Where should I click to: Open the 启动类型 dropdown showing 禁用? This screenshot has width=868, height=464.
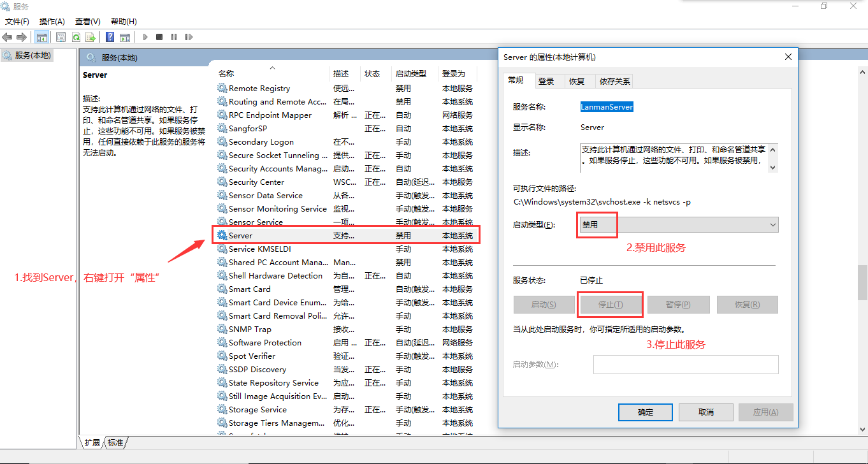click(x=679, y=224)
